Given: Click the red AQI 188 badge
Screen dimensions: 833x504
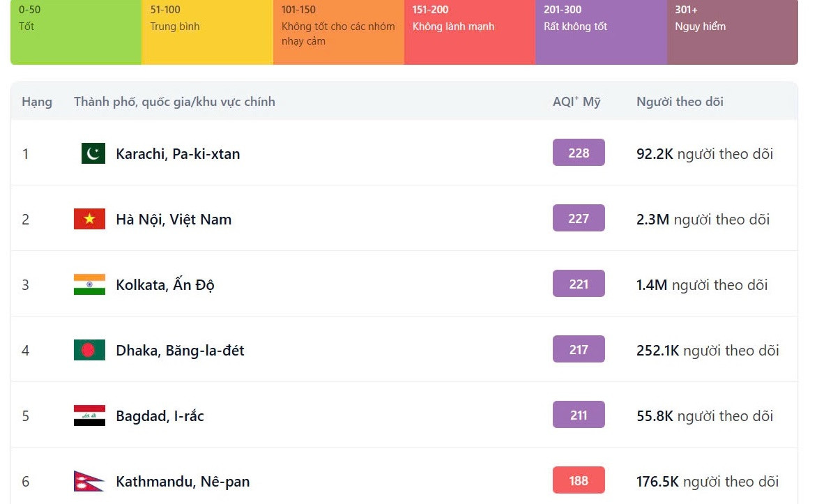Looking at the screenshot, I should coord(579,480).
